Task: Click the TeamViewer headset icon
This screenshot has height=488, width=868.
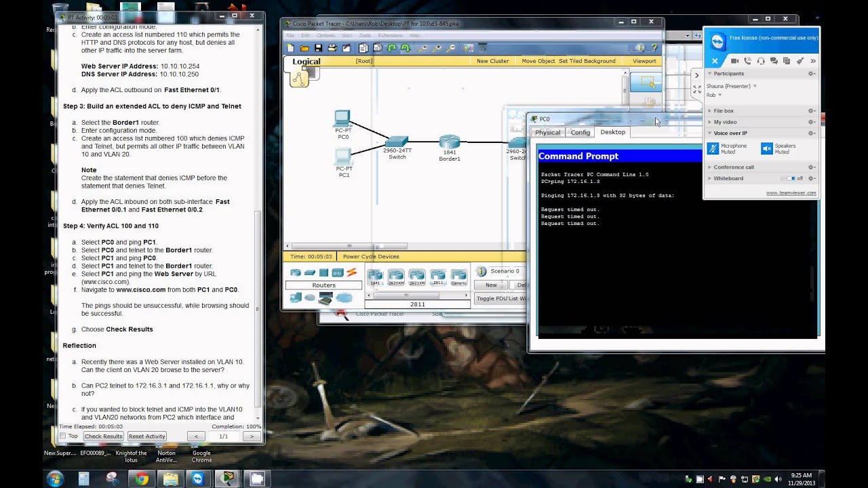Action: point(761,61)
